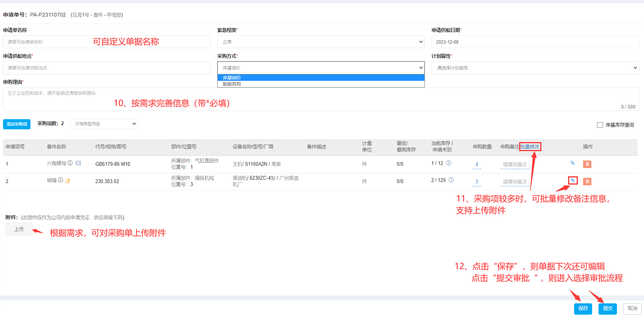The height and width of the screenshot is (315, 644).
Task: Click the 批量修改 link
Action: tap(530, 147)
